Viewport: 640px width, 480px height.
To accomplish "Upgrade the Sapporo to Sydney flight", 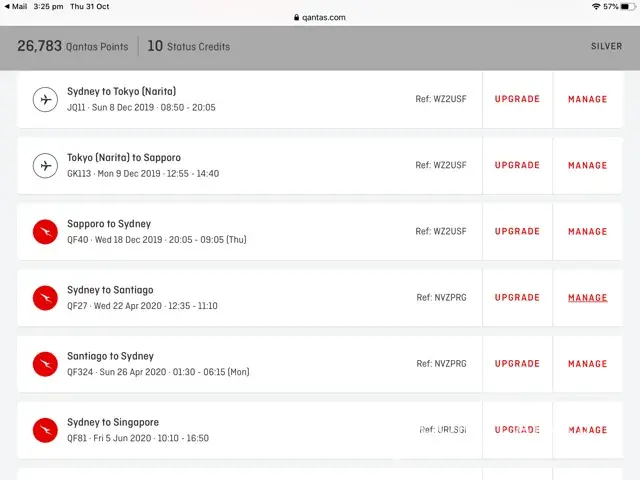I will click(x=517, y=232).
